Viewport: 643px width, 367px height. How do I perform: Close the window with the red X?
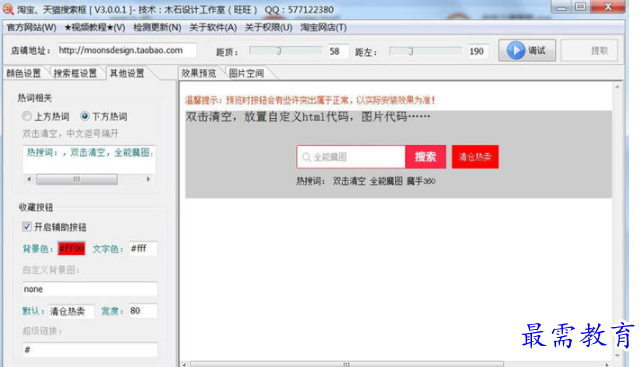point(608,7)
